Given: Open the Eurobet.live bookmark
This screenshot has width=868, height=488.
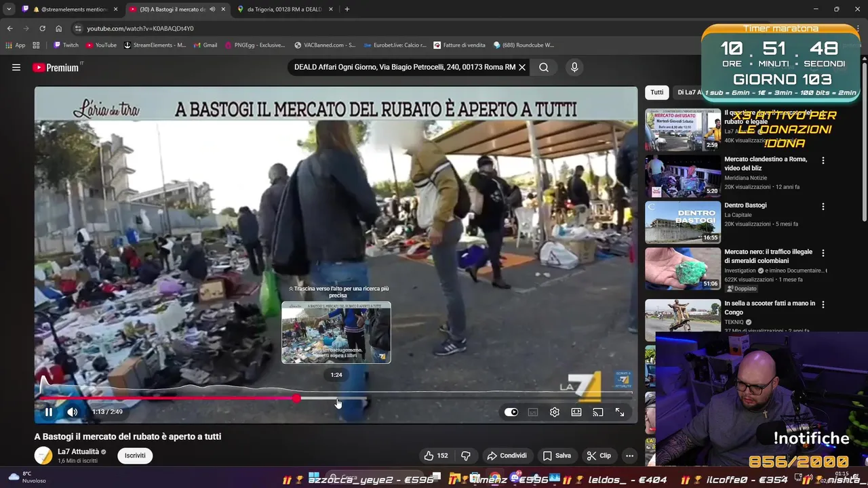Looking at the screenshot, I should coord(395,45).
